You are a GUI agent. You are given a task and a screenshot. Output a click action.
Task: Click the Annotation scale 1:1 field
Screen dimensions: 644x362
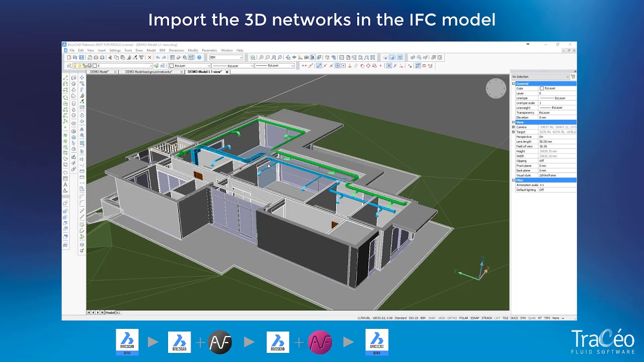pyautogui.click(x=557, y=185)
